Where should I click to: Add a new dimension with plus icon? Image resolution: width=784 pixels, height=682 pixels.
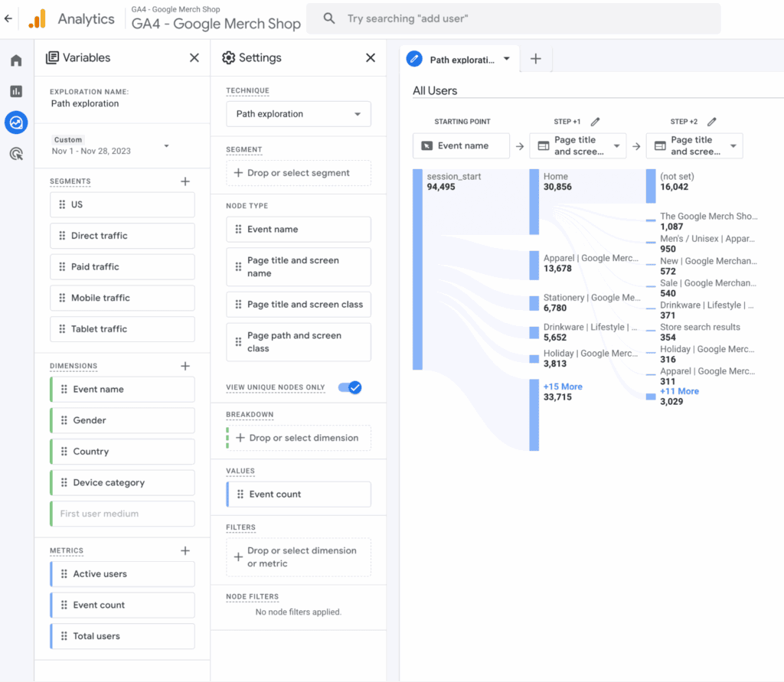click(185, 366)
